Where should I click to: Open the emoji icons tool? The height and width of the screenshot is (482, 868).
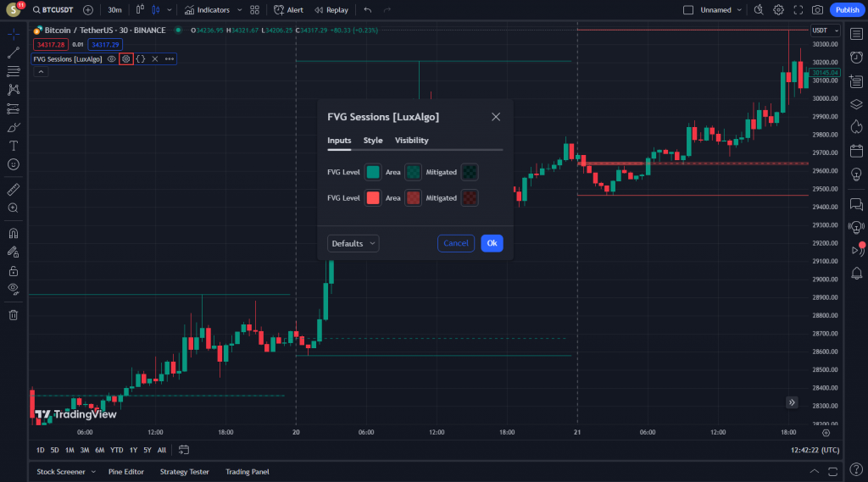pos(14,164)
